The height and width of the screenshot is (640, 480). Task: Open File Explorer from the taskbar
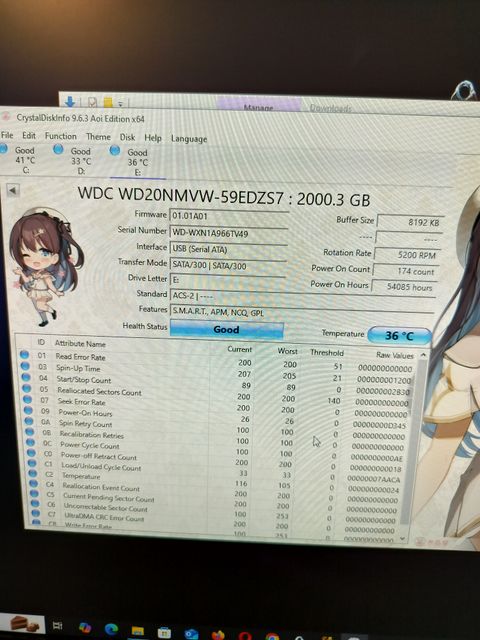(x=138, y=631)
